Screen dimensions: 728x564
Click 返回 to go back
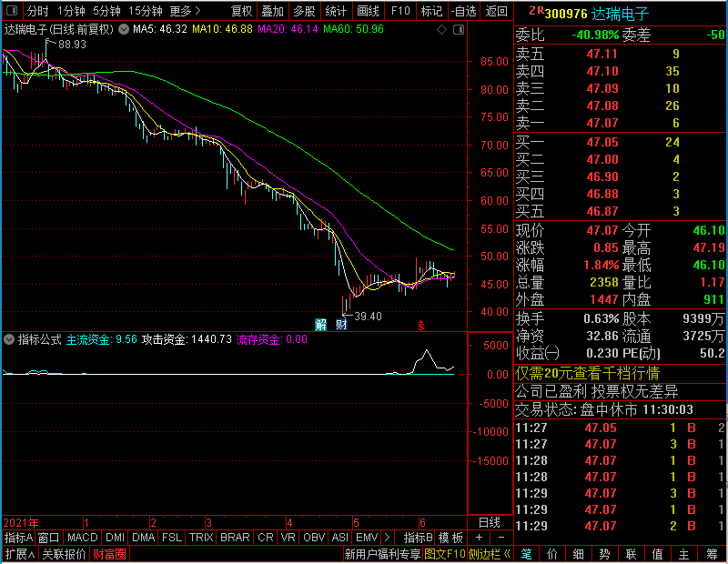496,11
